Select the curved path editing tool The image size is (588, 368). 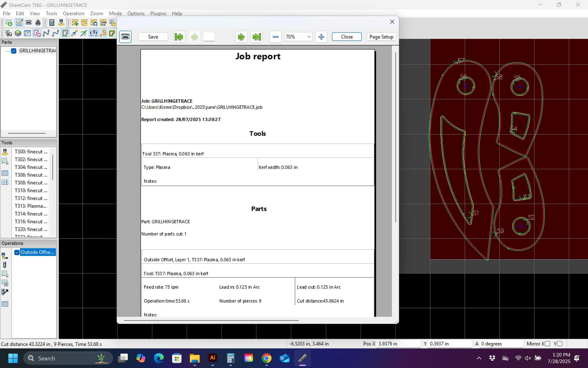56,33
